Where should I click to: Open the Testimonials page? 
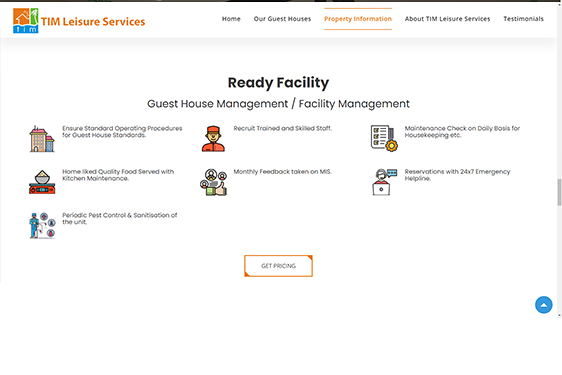point(523,19)
